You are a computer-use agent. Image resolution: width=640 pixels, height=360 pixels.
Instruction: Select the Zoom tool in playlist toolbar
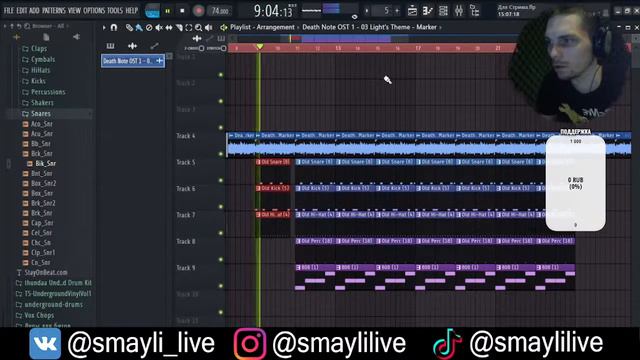pos(198,27)
